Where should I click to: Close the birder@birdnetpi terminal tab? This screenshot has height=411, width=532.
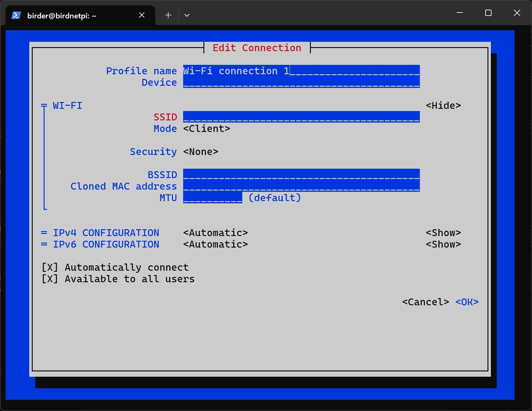pyautogui.click(x=142, y=15)
